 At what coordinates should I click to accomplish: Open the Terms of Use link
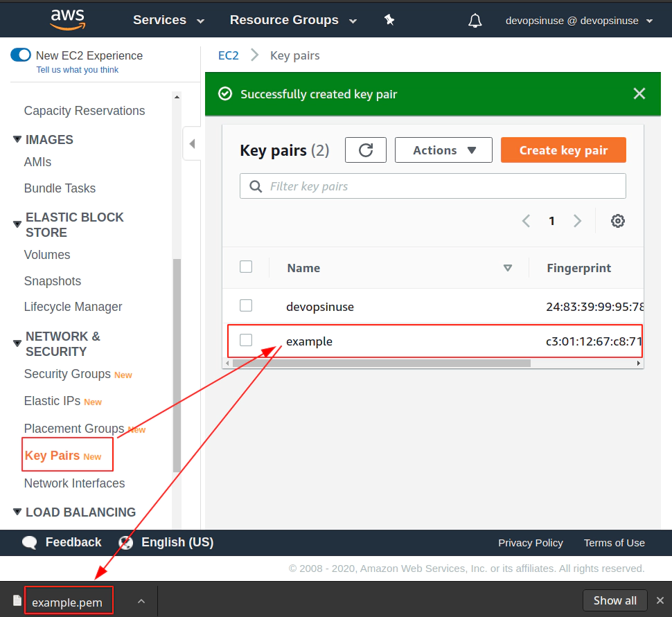click(614, 543)
